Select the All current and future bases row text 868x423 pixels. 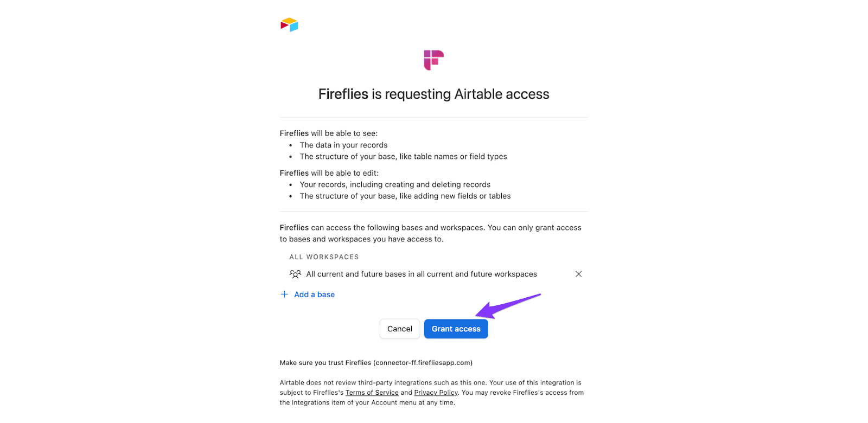[422, 274]
